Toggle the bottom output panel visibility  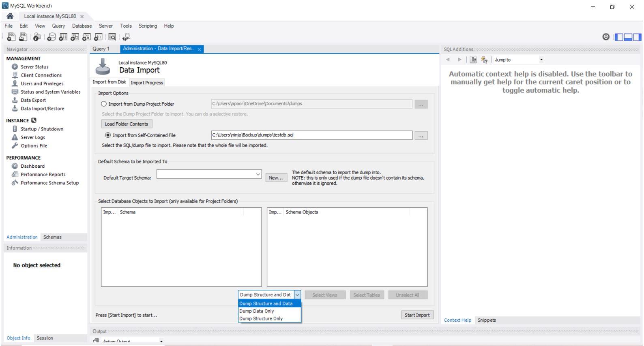click(628, 37)
